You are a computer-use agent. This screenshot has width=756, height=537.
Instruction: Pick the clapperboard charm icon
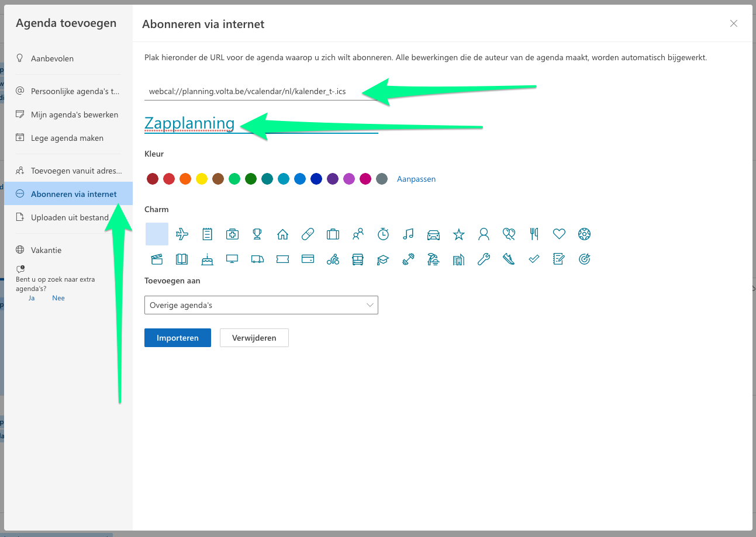[x=157, y=259]
